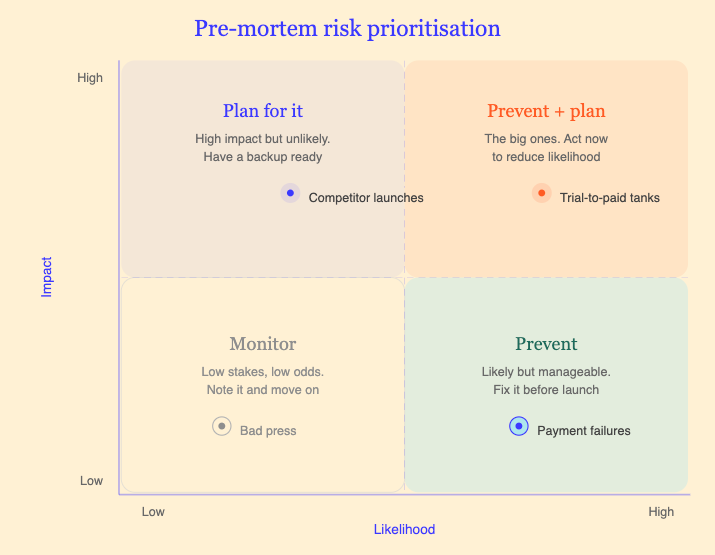Click 'Low' label on Likelihood axis
This screenshot has height=555, width=715.
pos(153,512)
